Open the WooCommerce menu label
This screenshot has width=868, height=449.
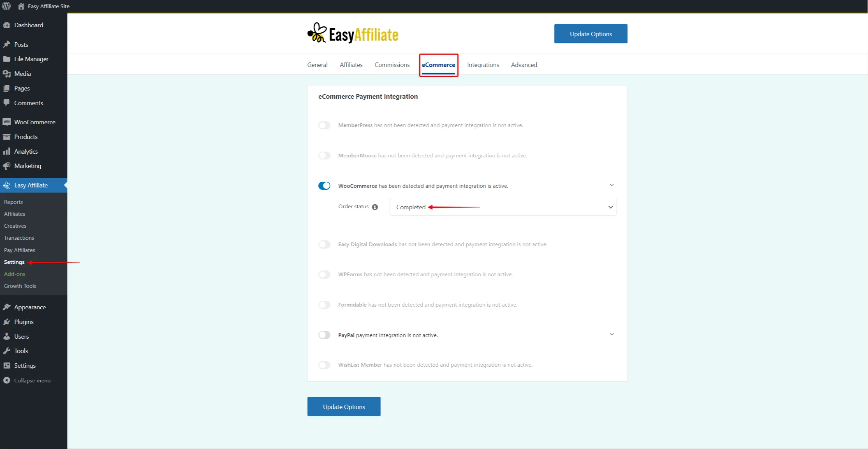[x=35, y=122]
